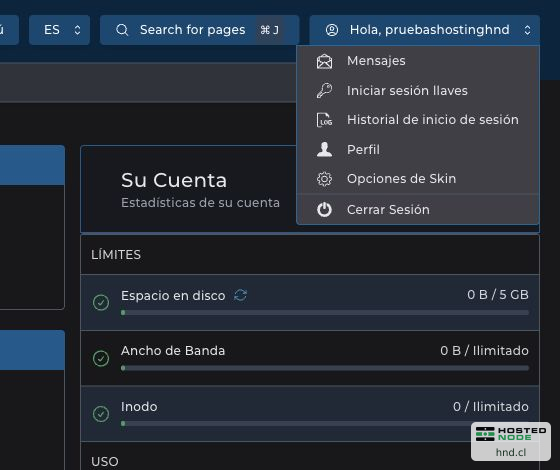Click the Hosted Node hnd.cl logo badge
The width and height of the screenshot is (560, 470).
tap(511, 441)
